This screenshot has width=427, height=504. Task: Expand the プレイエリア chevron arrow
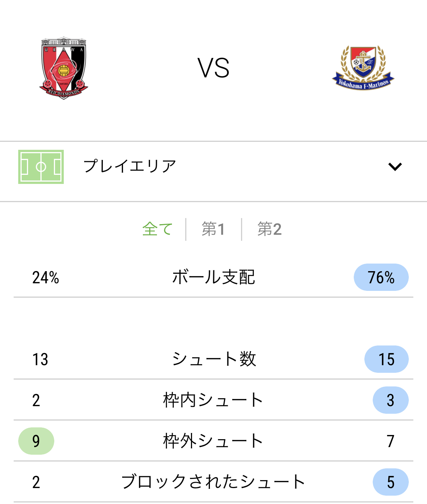[395, 166]
